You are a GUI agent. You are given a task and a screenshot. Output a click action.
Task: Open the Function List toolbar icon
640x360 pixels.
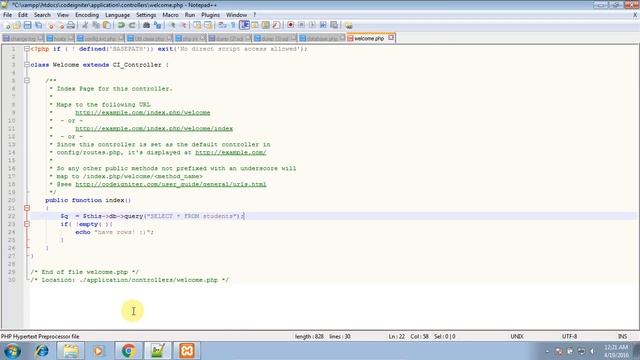coord(276,25)
